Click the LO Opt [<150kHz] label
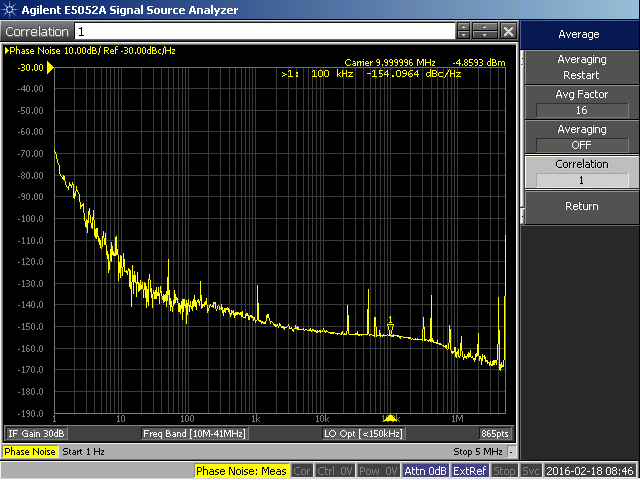This screenshot has width=640, height=480. pos(362,434)
